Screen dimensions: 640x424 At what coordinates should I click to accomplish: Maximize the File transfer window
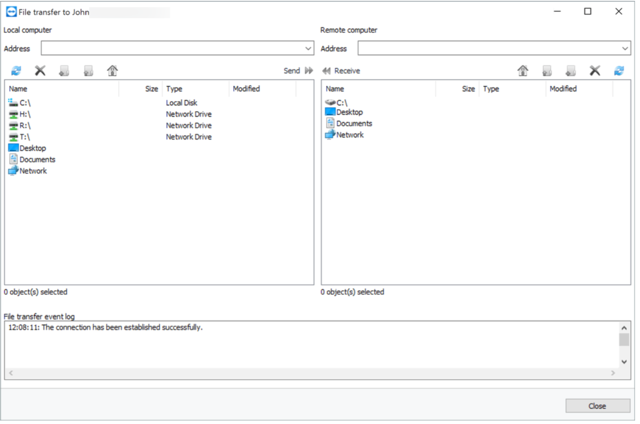pyautogui.click(x=588, y=11)
